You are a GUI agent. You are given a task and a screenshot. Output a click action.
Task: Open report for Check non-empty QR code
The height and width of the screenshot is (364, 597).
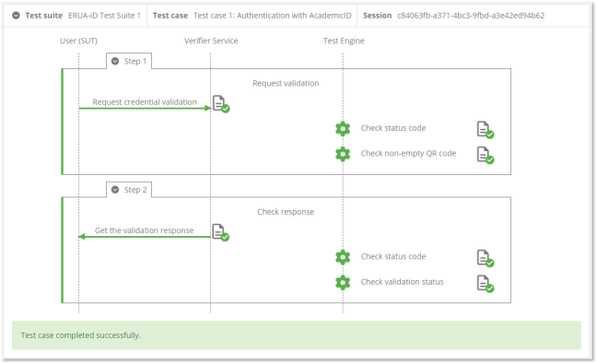tap(485, 156)
